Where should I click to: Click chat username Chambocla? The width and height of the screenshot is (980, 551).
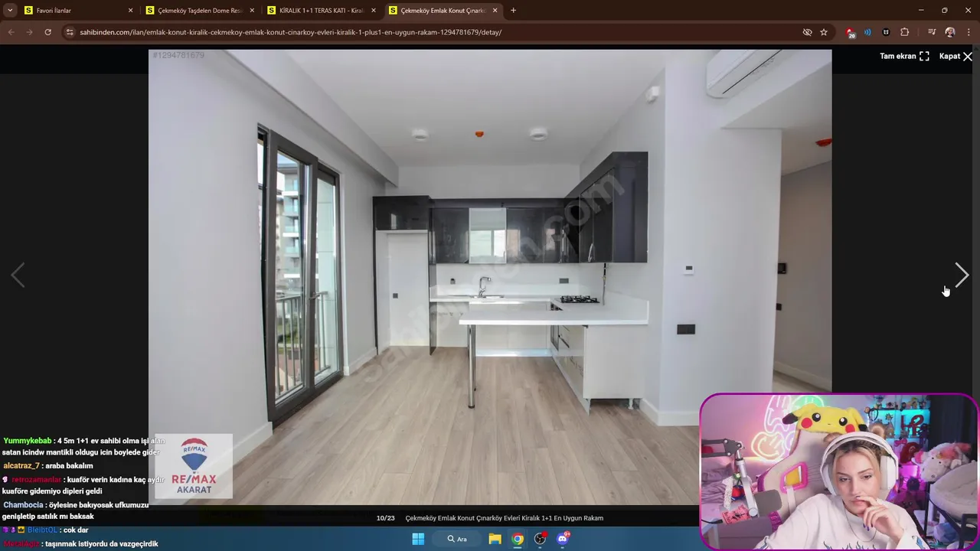click(x=23, y=505)
